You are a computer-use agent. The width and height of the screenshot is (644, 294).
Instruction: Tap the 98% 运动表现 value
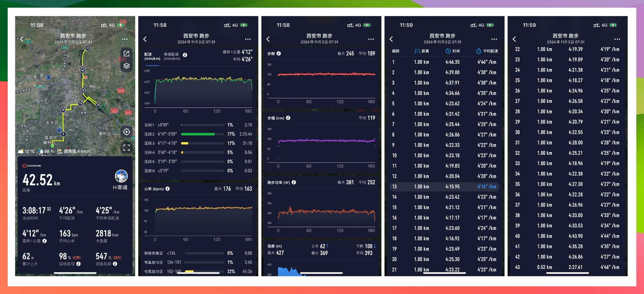(65, 256)
